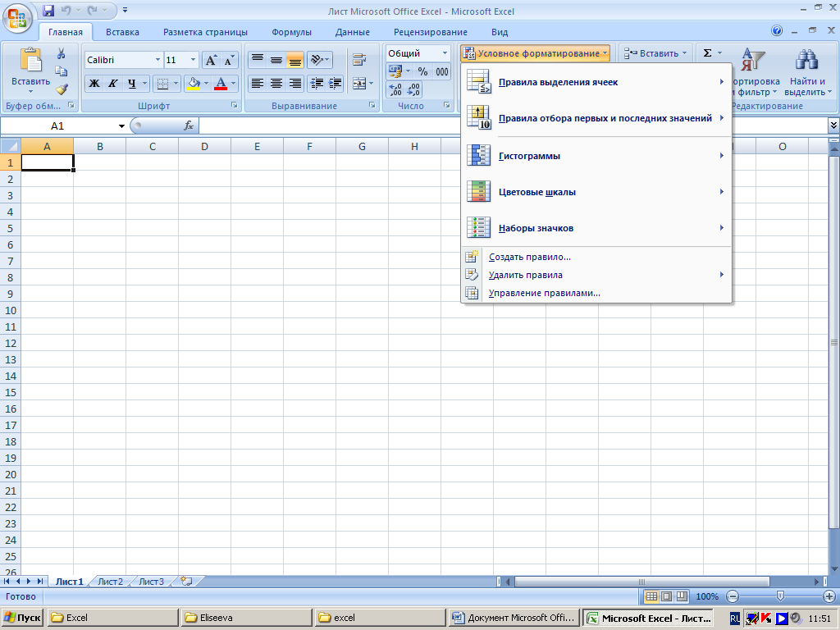The width and height of the screenshot is (840, 630).
Task: Click Merge and Center cells icon
Action: coord(359,83)
